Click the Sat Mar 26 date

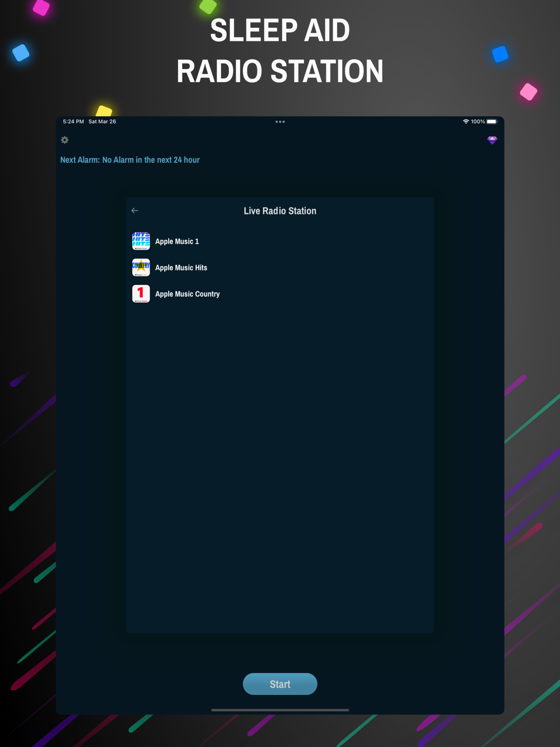102,122
